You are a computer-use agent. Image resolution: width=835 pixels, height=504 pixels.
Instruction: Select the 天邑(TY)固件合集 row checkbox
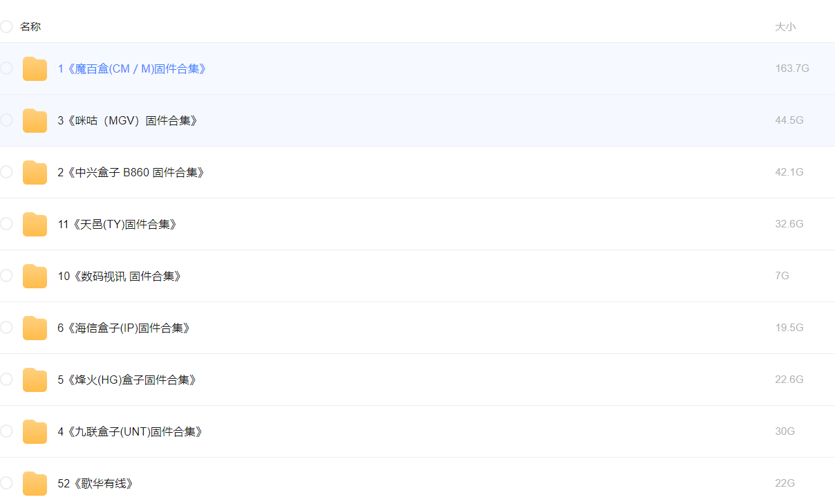(x=6, y=223)
